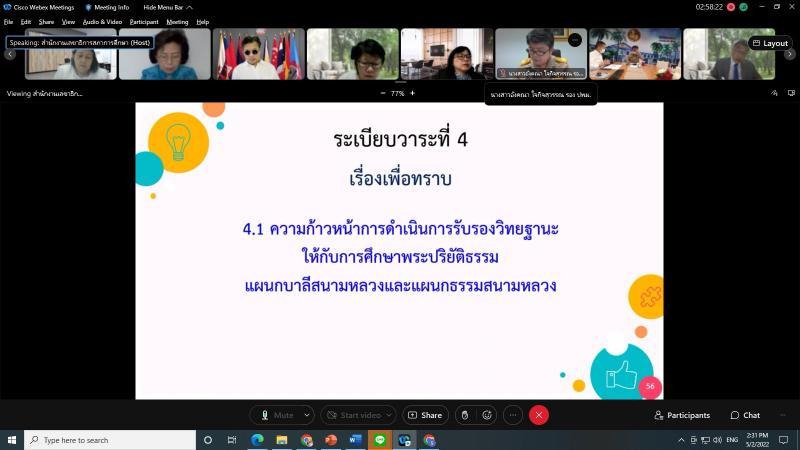The width and height of the screenshot is (800, 450).
Task: Open the Chat panel
Action: tap(745, 415)
